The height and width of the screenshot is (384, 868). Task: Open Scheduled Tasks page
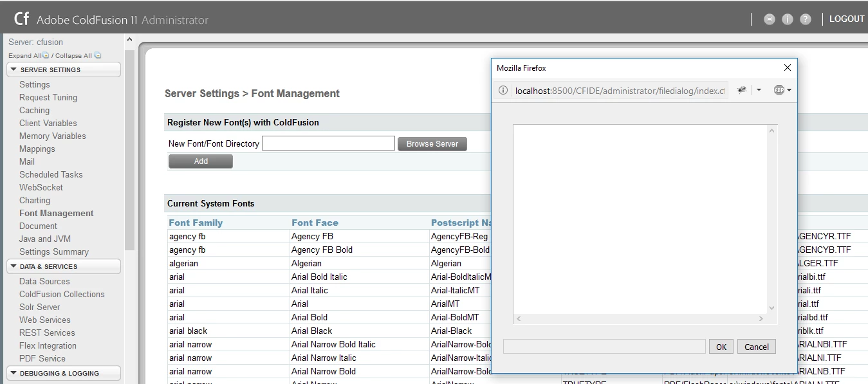[51, 174]
